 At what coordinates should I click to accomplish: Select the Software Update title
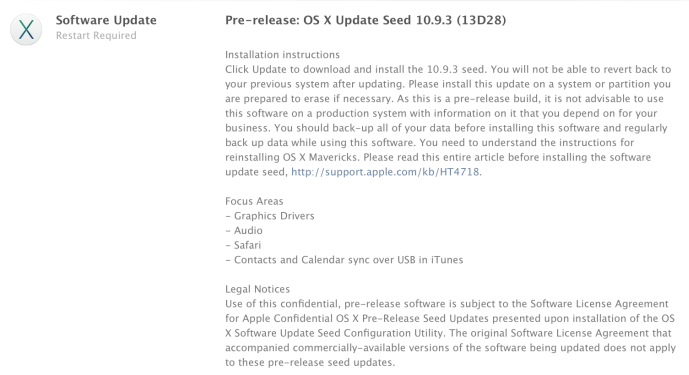pyautogui.click(x=106, y=20)
